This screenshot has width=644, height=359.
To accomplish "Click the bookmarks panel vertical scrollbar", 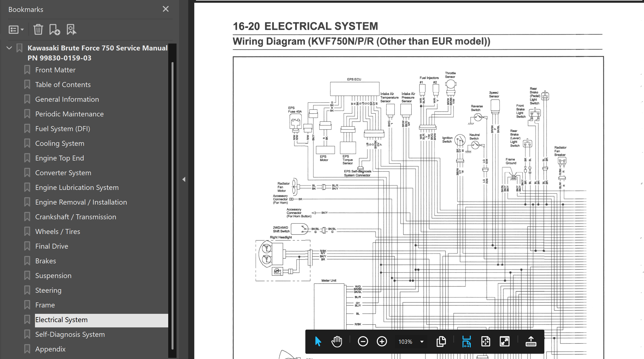I will [172, 205].
